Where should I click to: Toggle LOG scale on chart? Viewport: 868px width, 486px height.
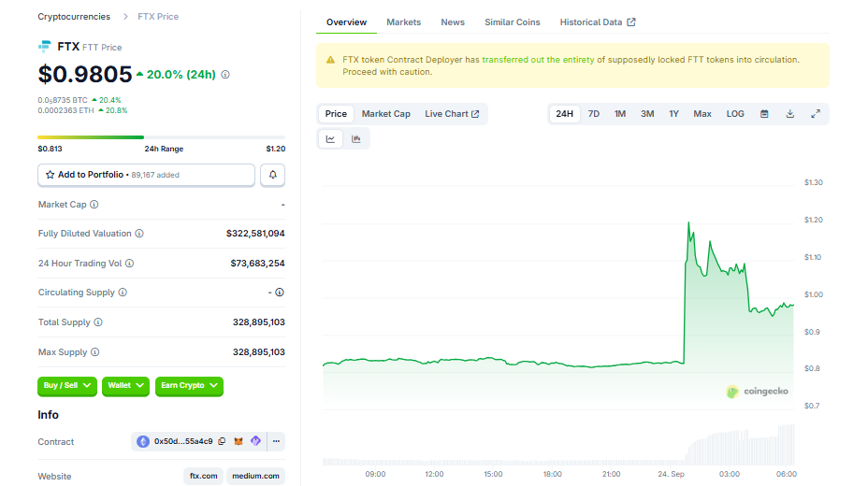[735, 114]
